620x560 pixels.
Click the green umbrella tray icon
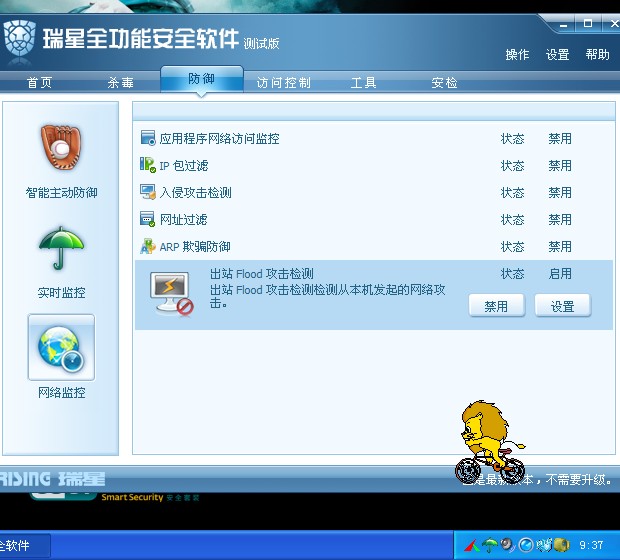tap(490, 545)
